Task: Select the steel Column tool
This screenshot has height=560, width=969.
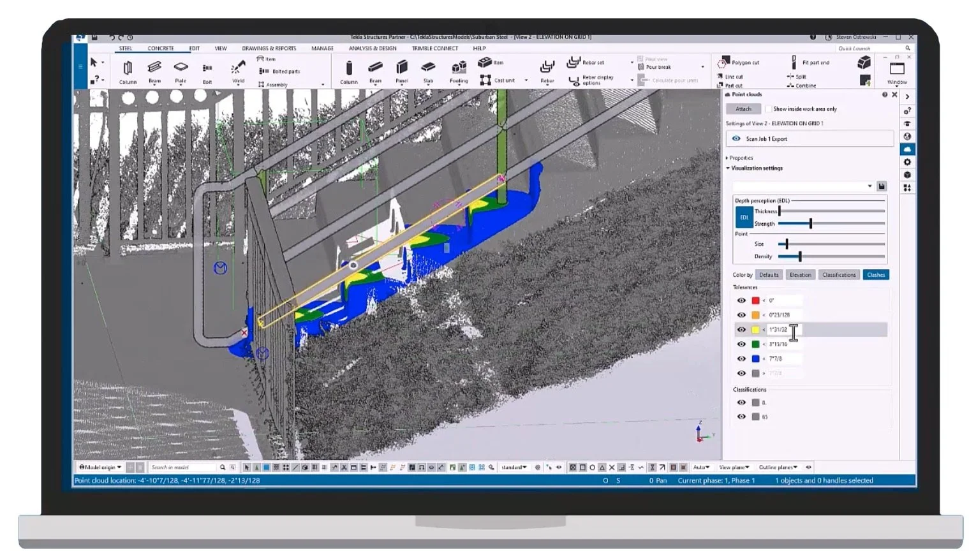Action: (128, 72)
